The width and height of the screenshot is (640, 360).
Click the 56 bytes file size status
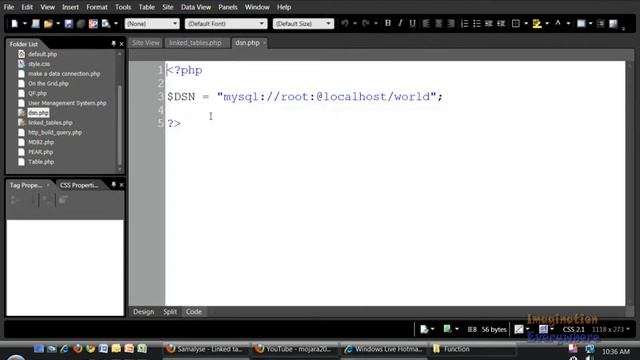tap(494, 329)
